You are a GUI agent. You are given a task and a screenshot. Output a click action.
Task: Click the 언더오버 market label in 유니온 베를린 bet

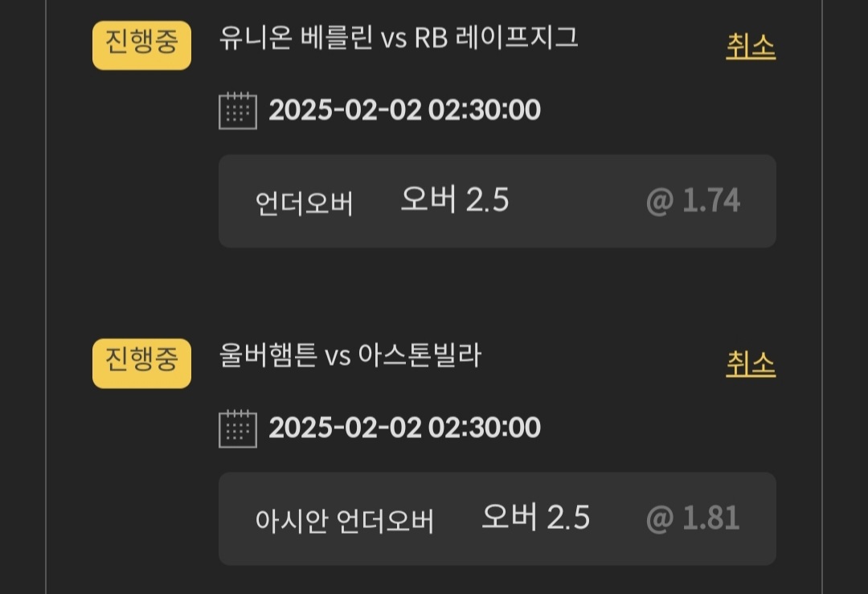tap(304, 204)
